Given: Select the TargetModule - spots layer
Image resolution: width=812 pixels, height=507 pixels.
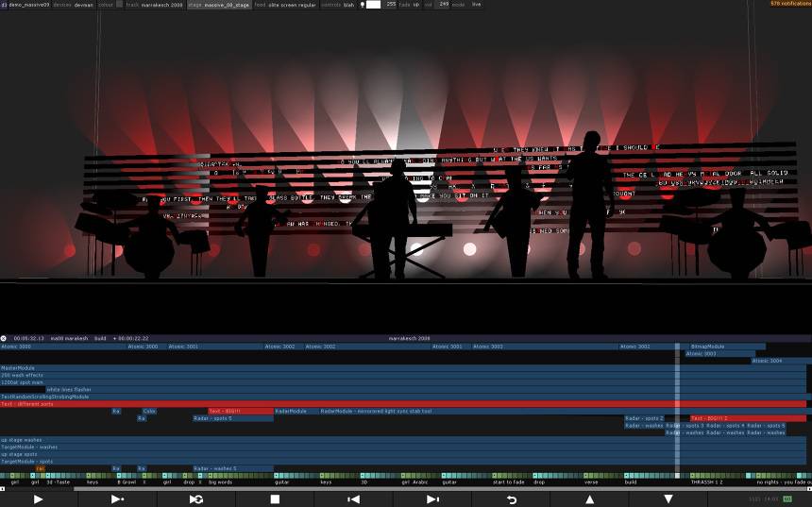Looking at the screenshot, I should 403,462.
